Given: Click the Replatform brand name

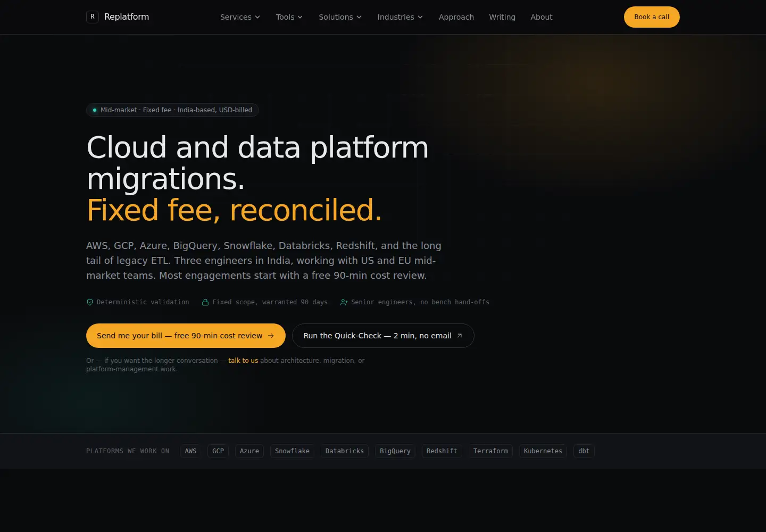Looking at the screenshot, I should pos(127,17).
